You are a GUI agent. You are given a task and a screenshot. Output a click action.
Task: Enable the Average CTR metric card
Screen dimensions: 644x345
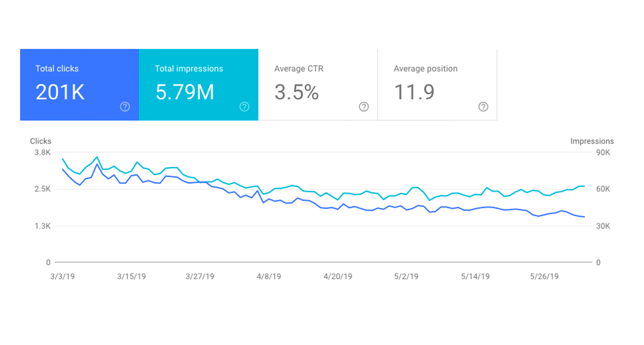(x=318, y=85)
